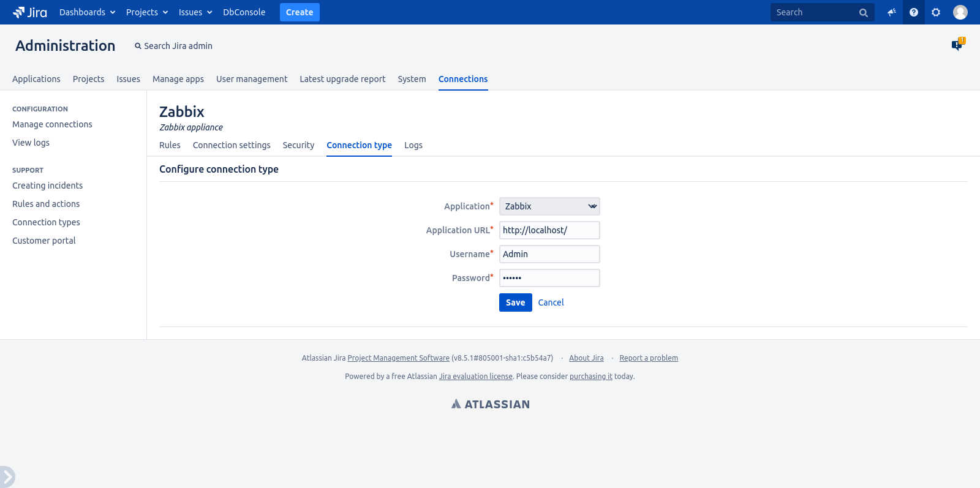Open the Report a problem footer link
This screenshot has width=980, height=488.
(649, 358)
